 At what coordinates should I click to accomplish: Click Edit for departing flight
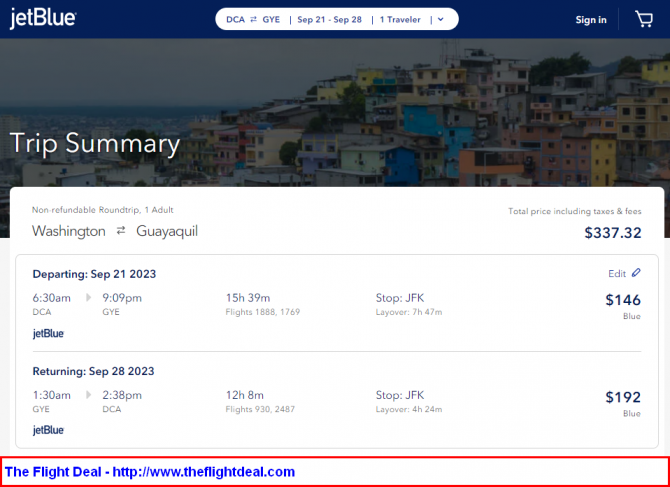[x=617, y=273]
